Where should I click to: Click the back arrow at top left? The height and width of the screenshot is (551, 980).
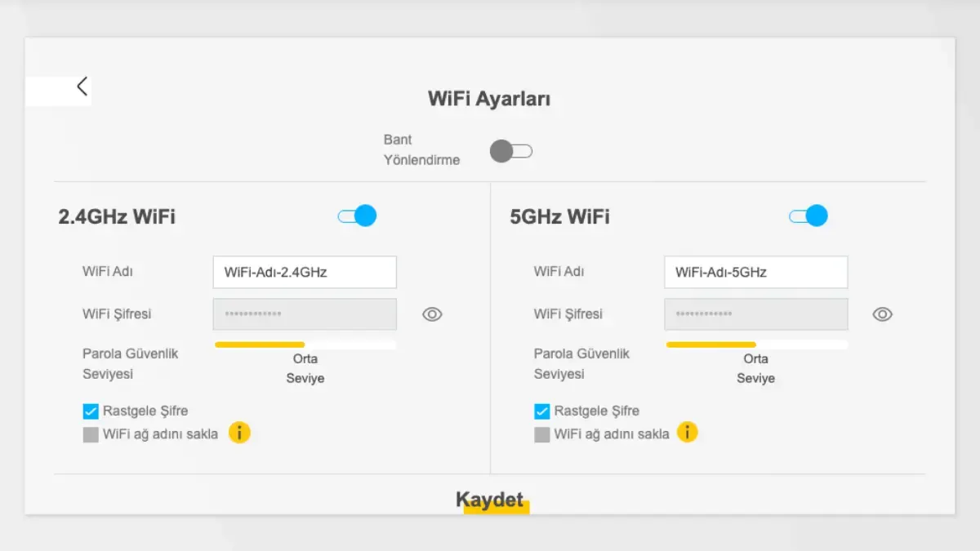tap(82, 85)
